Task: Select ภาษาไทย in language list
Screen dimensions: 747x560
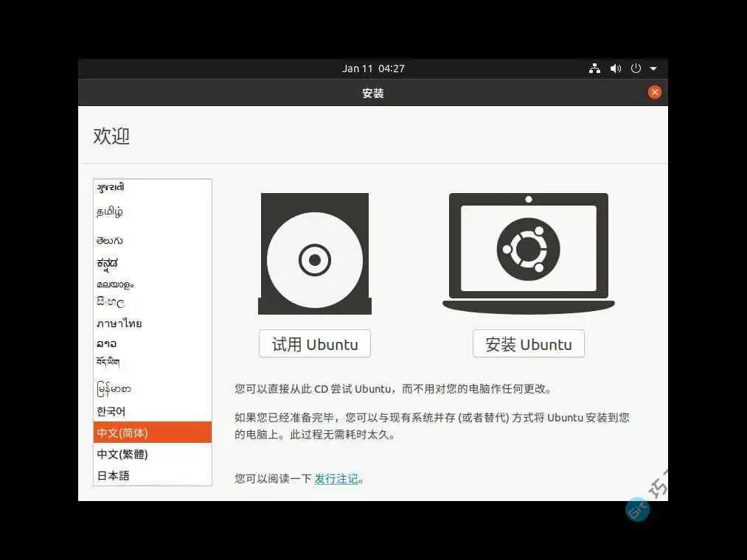Action: pyautogui.click(x=153, y=323)
